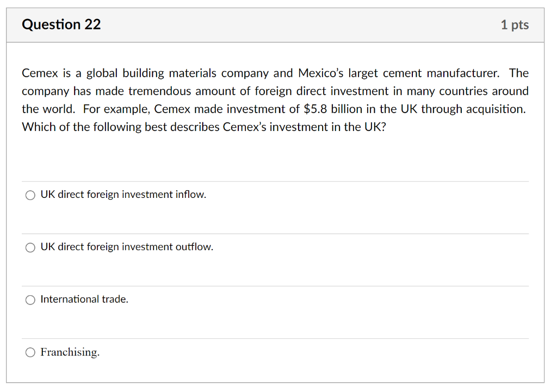Click the divider line above the first option

click(x=275, y=181)
